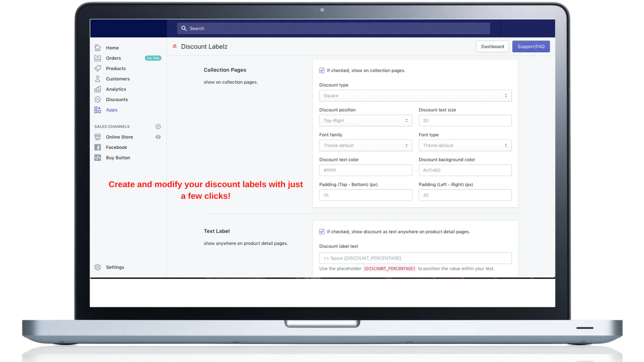Image resolution: width=644 pixels, height=362 pixels.
Task: Click the Padding (Left - Right) field
Action: [465, 195]
